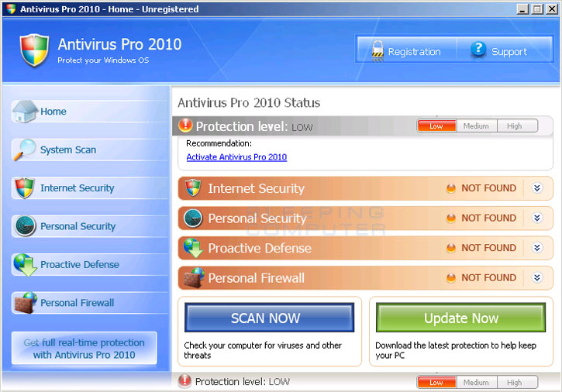Click the red alert icon in bottom Protection level bar
This screenshot has height=392, width=562.
click(x=184, y=381)
